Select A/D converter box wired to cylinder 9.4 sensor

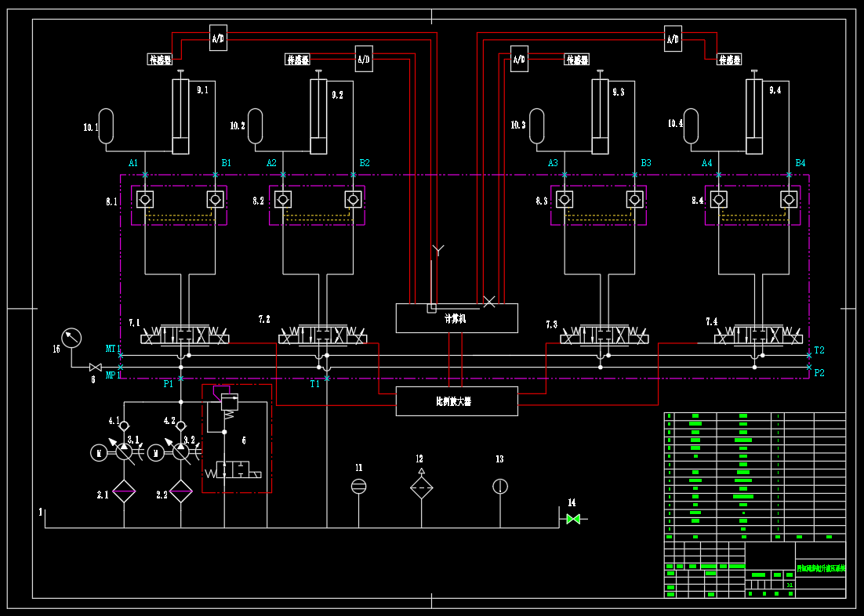point(673,38)
